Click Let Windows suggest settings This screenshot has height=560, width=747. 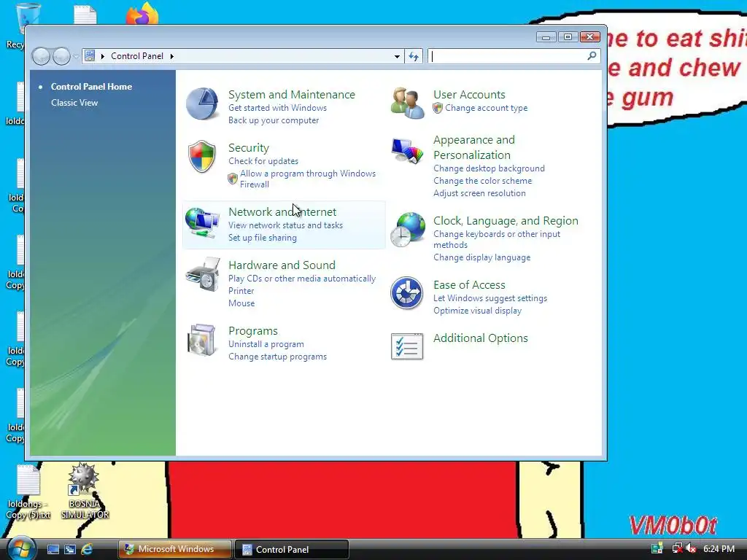coord(490,298)
